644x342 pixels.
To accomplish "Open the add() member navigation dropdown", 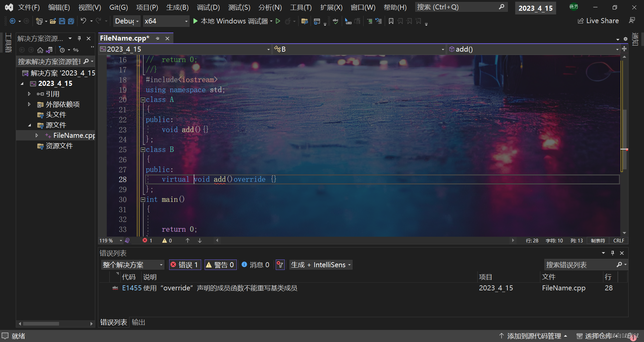I will tap(534, 49).
